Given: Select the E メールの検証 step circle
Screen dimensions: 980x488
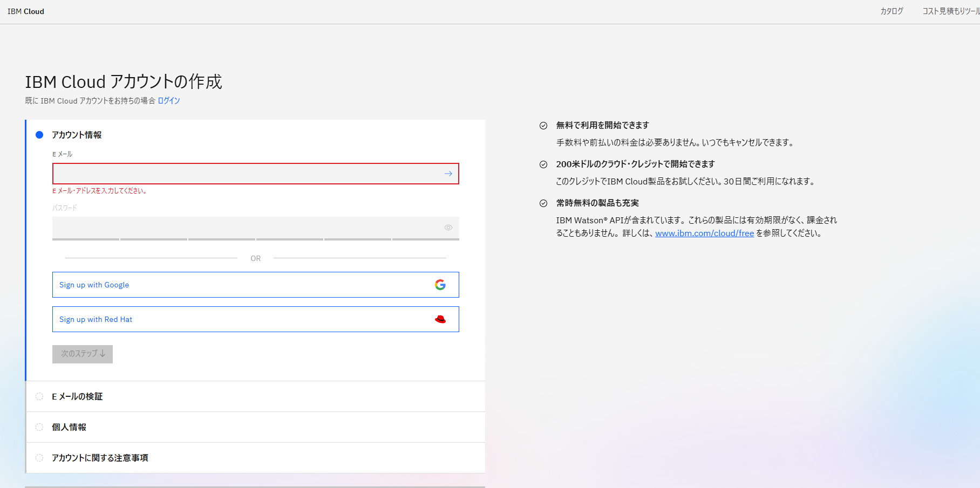Looking at the screenshot, I should 39,396.
